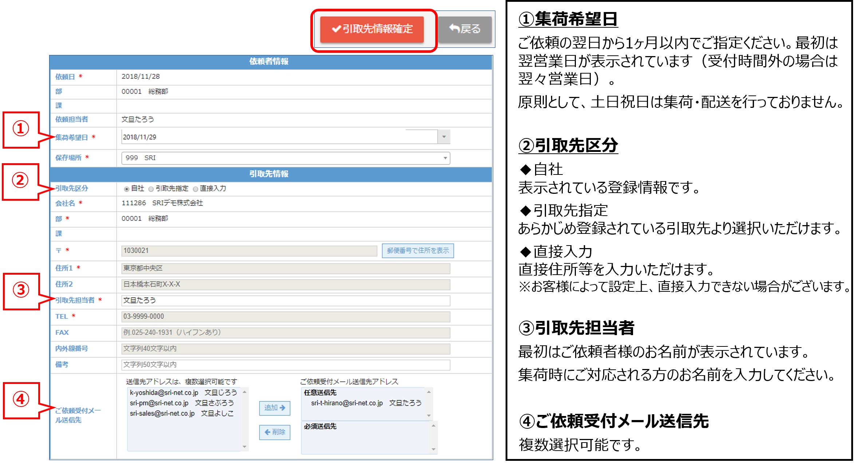Click down arrow of 必須送信先 list scrollbar
Image resolution: width=868 pixels, height=463 pixels.
click(x=433, y=449)
